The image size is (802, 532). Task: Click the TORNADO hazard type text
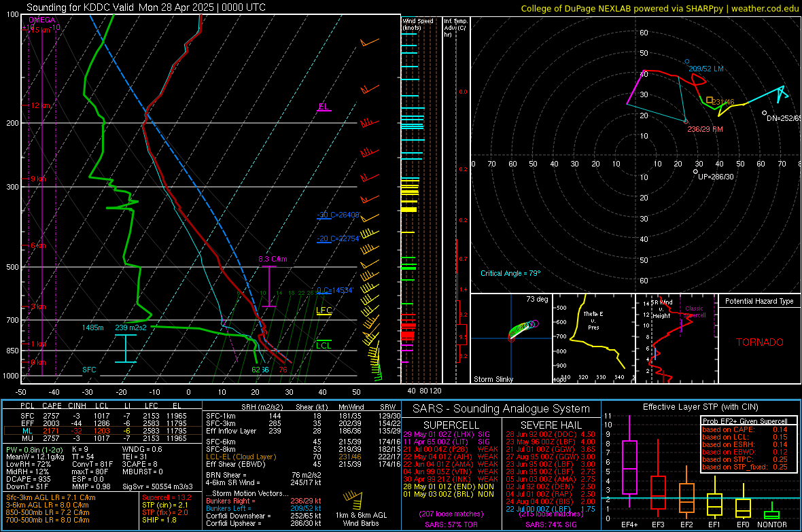[760, 342]
